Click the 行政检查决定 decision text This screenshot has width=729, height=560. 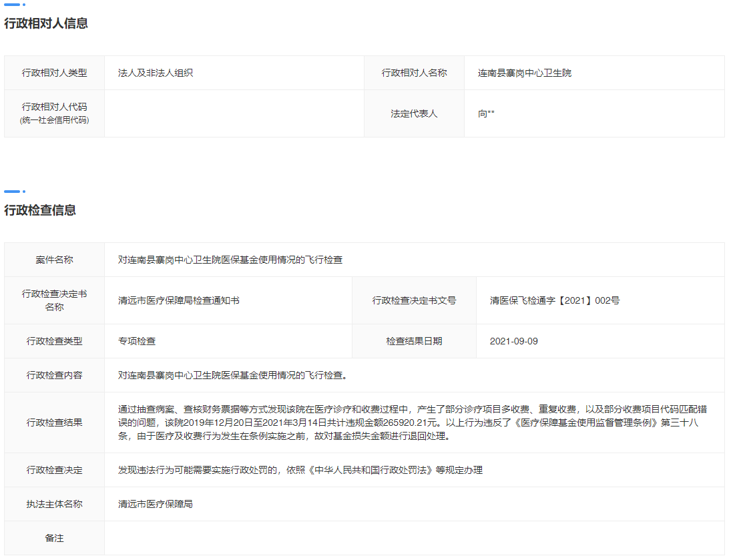coord(300,470)
